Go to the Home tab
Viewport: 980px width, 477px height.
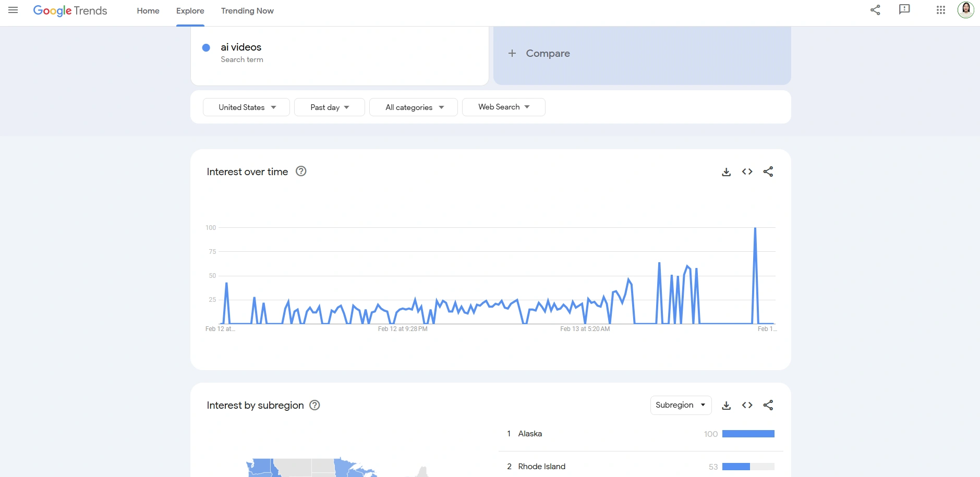click(x=148, y=11)
